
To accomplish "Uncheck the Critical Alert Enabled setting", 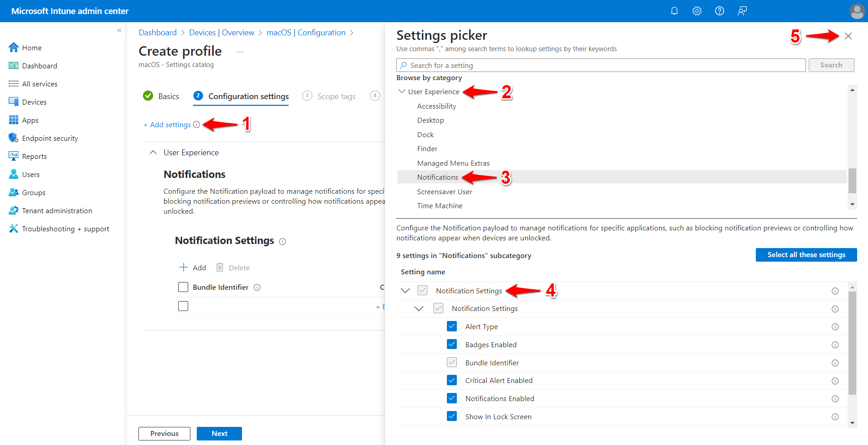I will [x=452, y=380].
